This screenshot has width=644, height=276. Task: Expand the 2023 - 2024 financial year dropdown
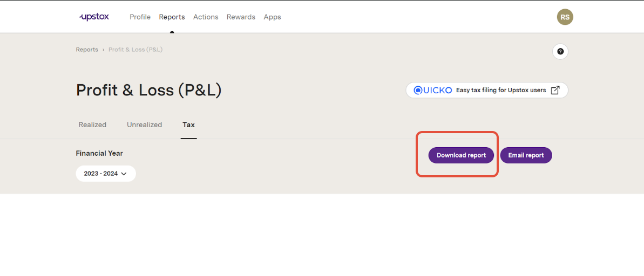106,174
